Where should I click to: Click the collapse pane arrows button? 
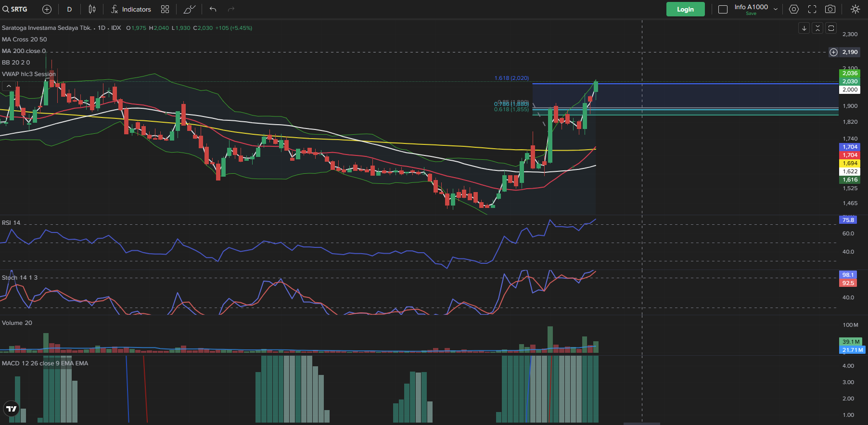[817, 28]
